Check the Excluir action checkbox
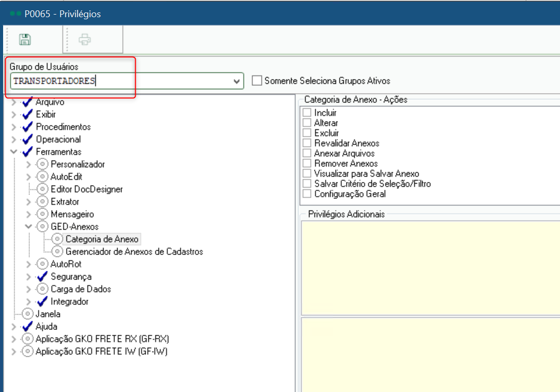 (307, 133)
